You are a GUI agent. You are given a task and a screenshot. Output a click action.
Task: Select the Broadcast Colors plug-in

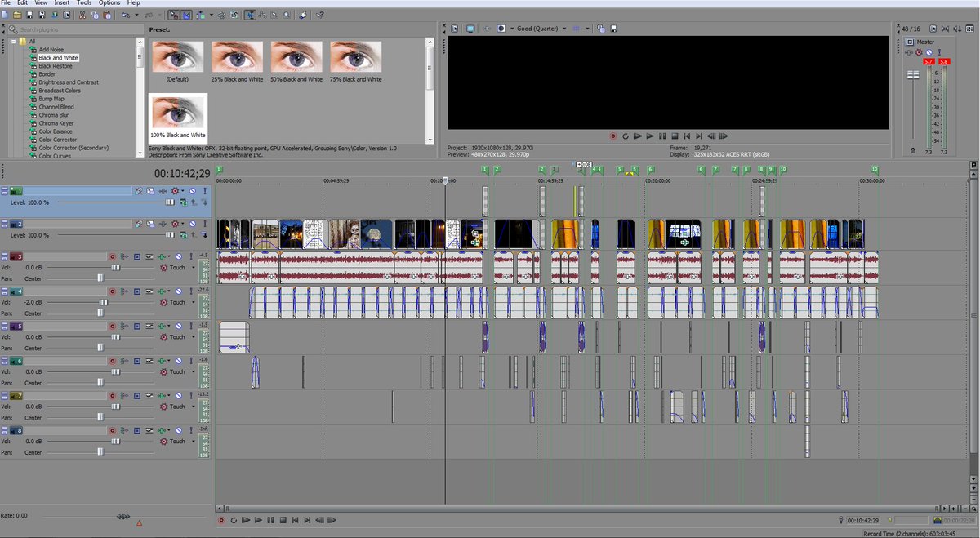pyautogui.click(x=60, y=91)
